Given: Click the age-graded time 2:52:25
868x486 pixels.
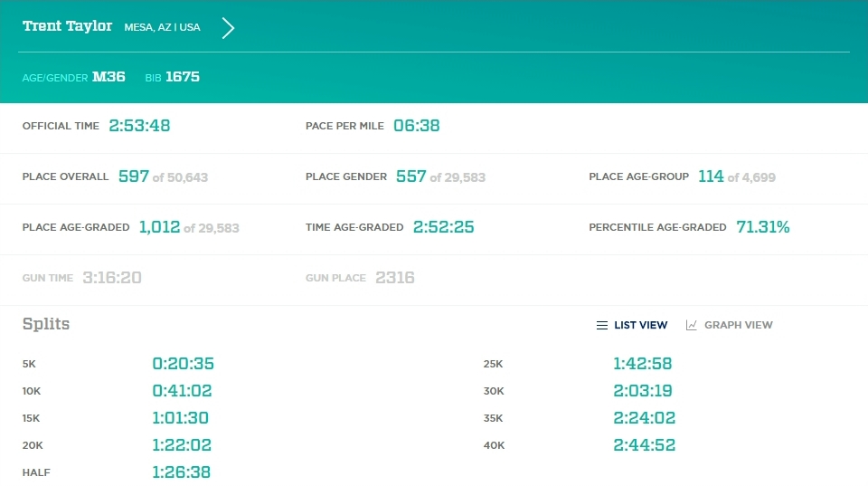Looking at the screenshot, I should point(443,227).
